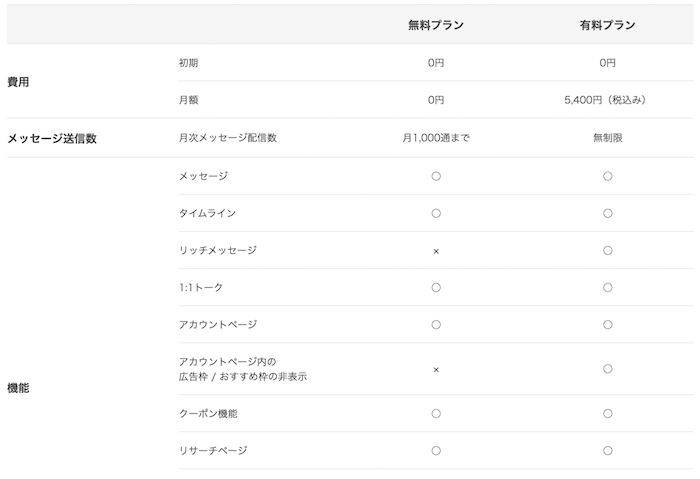
Task: Click the タイムライン row label
Action: 207,213
